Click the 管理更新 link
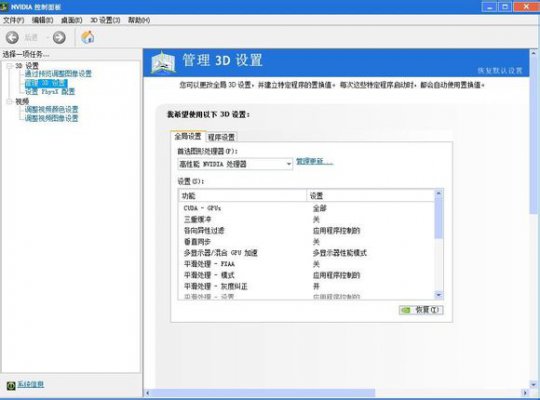Viewport: 540px width, 400px height. (314, 161)
